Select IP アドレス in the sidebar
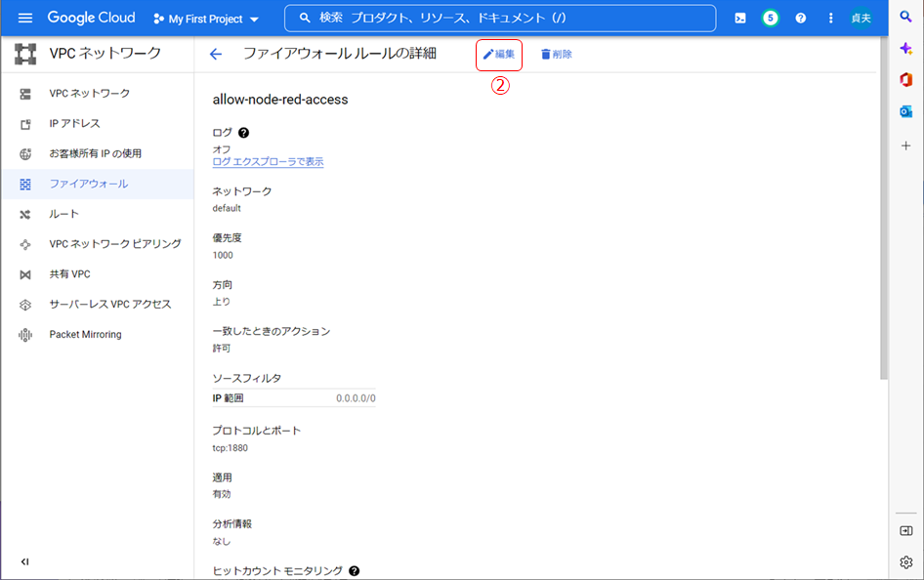924x580 pixels. pos(74,124)
